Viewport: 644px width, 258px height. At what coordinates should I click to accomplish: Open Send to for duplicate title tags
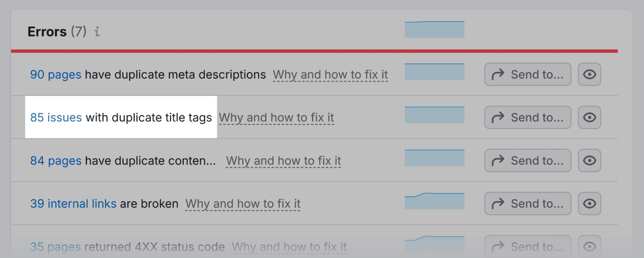click(528, 117)
